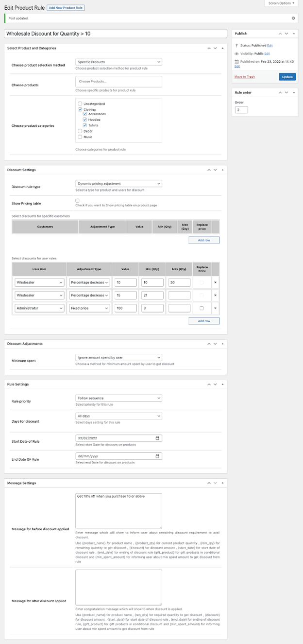The height and width of the screenshot is (644, 303).
Task: Enable Show Pricing table checkbox
Action: point(78,200)
